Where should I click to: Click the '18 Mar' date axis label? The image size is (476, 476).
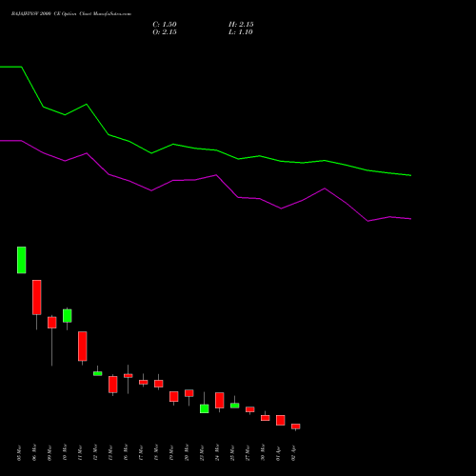pos(156,452)
